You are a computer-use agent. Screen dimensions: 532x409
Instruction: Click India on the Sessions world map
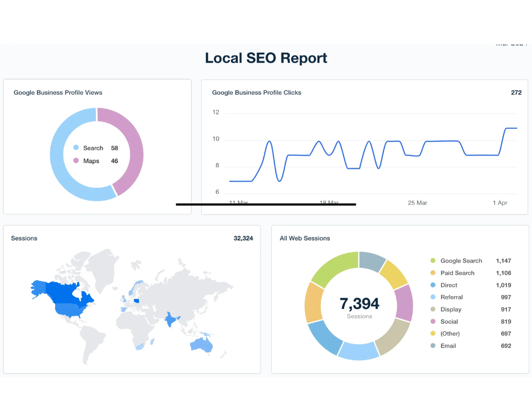point(171,321)
